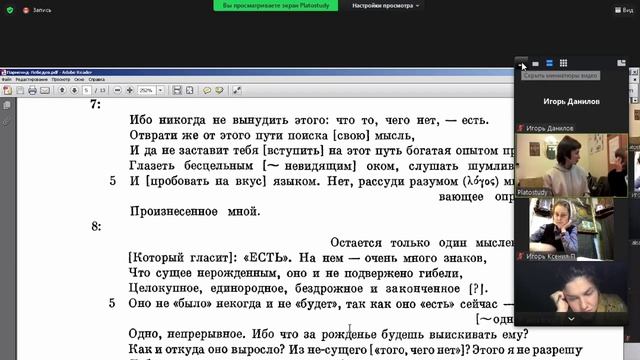This screenshot has height=360, width=640.
Task: Click the fragment number 7: heading
Action: (x=96, y=104)
